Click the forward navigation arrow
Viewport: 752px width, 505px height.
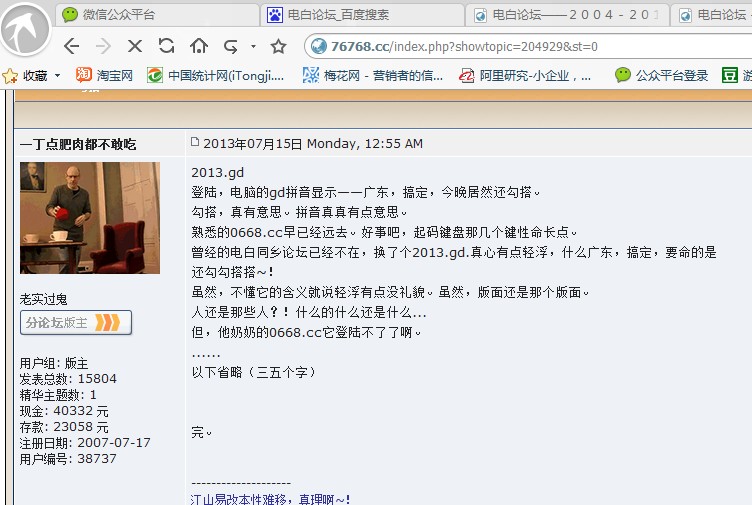point(102,46)
